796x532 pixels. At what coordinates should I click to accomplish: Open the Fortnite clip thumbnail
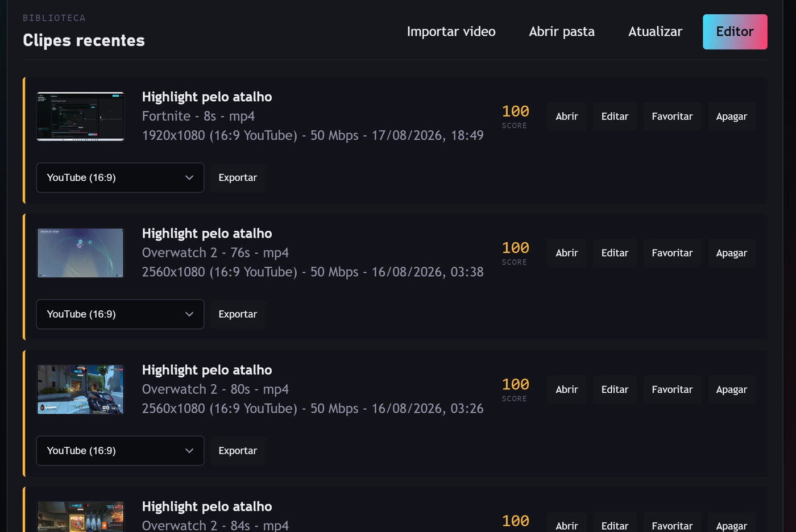[x=80, y=116]
